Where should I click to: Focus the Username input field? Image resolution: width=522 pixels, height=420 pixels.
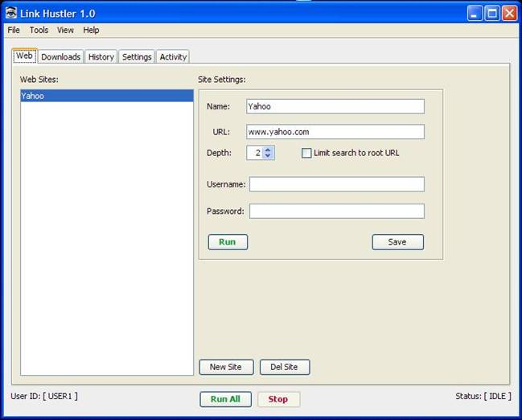click(336, 184)
